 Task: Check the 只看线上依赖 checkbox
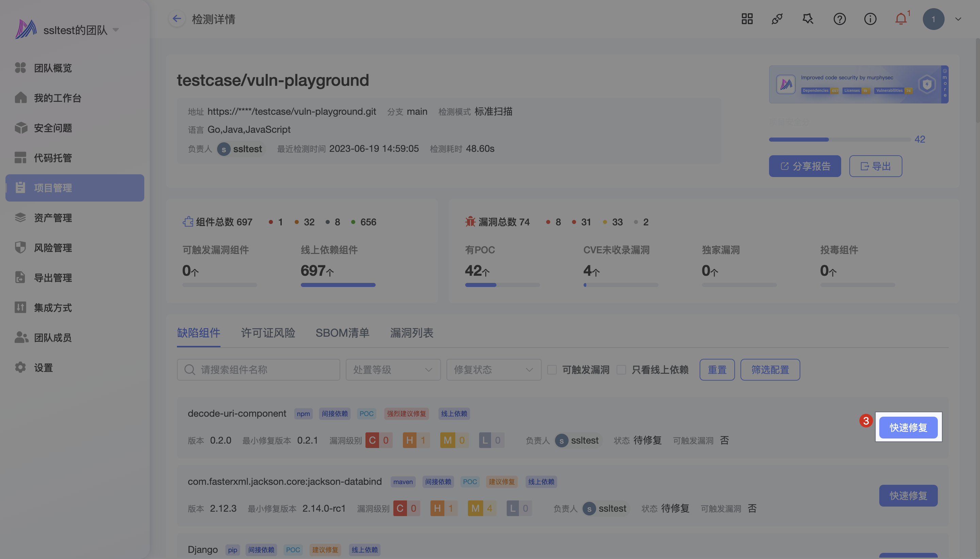(x=621, y=370)
